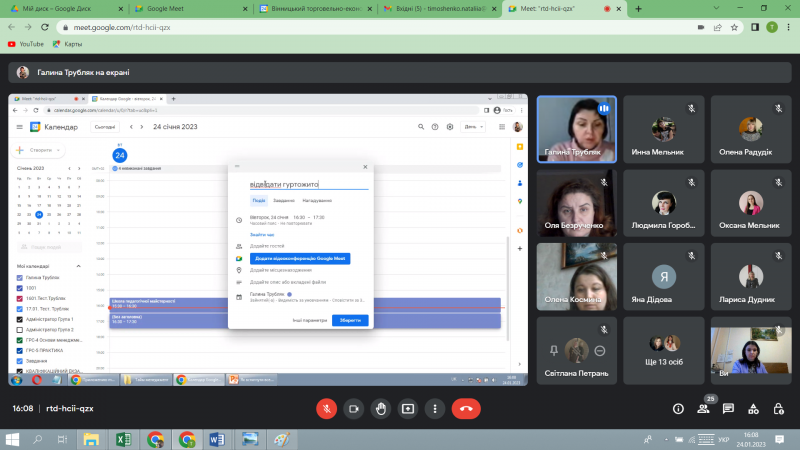Click 'Знайти час' link in event dialog
The height and width of the screenshot is (450, 800).
click(262, 235)
